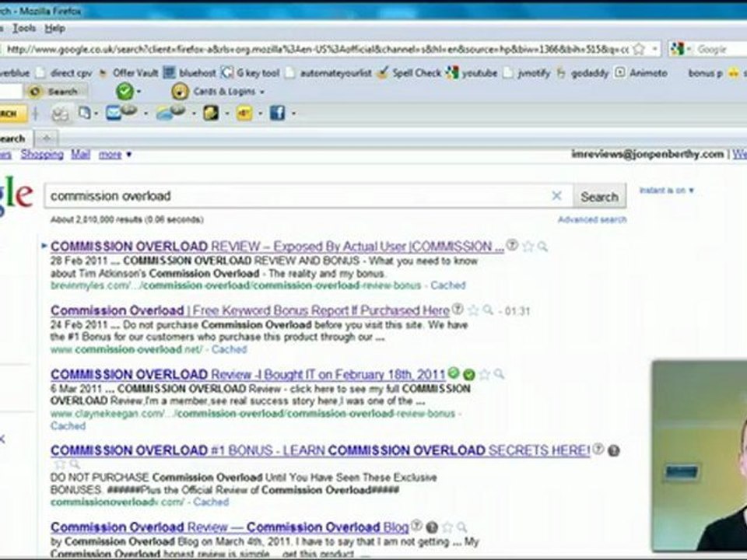The image size is (747, 560).
Task: Expand the green checkmark dropdown arrow
Action: (139, 92)
